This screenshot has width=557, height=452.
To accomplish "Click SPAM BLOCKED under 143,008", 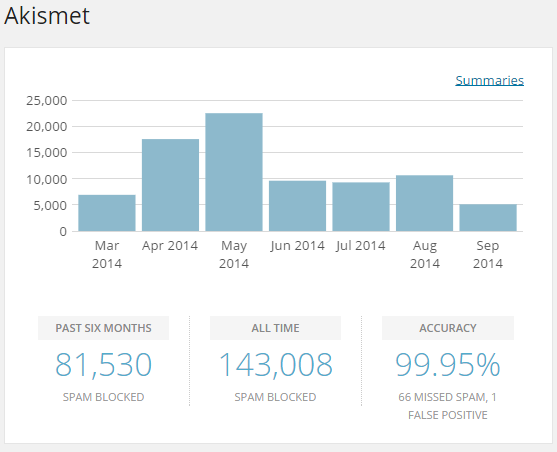I will [x=275, y=397].
